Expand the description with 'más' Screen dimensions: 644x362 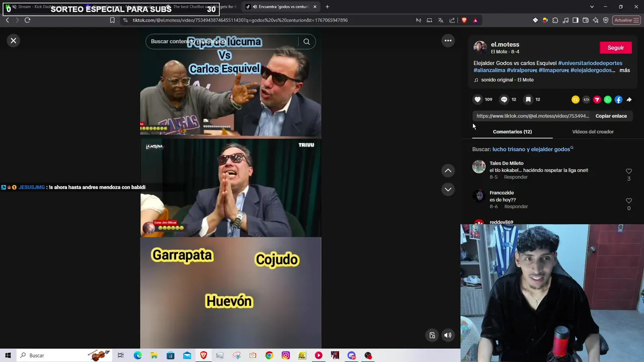click(624, 70)
